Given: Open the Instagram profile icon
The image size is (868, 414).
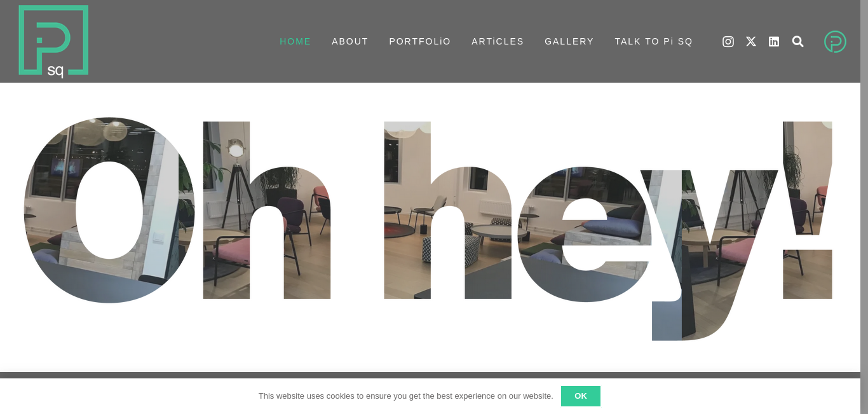Looking at the screenshot, I should 728,41.
